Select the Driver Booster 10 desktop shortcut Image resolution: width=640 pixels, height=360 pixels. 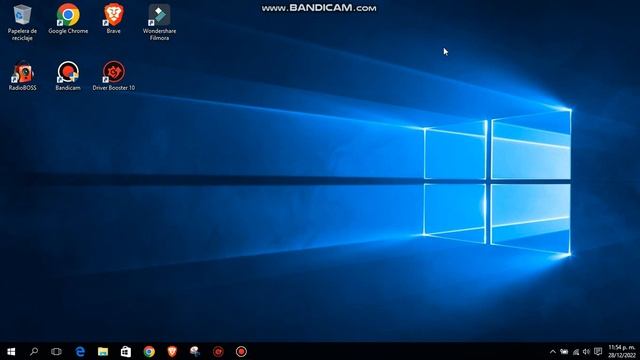(113, 76)
